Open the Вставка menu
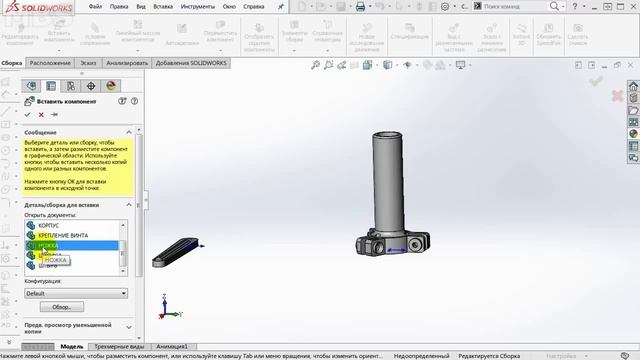 (x=163, y=7)
